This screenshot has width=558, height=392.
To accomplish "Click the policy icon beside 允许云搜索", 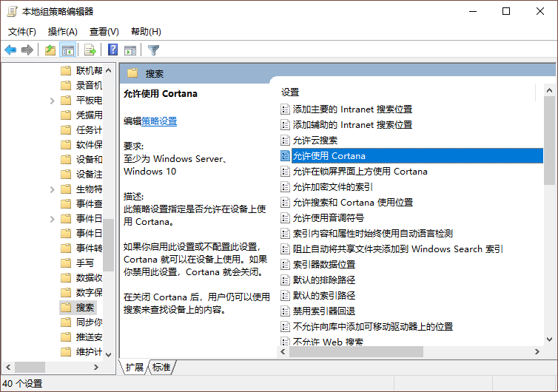I will click(286, 141).
